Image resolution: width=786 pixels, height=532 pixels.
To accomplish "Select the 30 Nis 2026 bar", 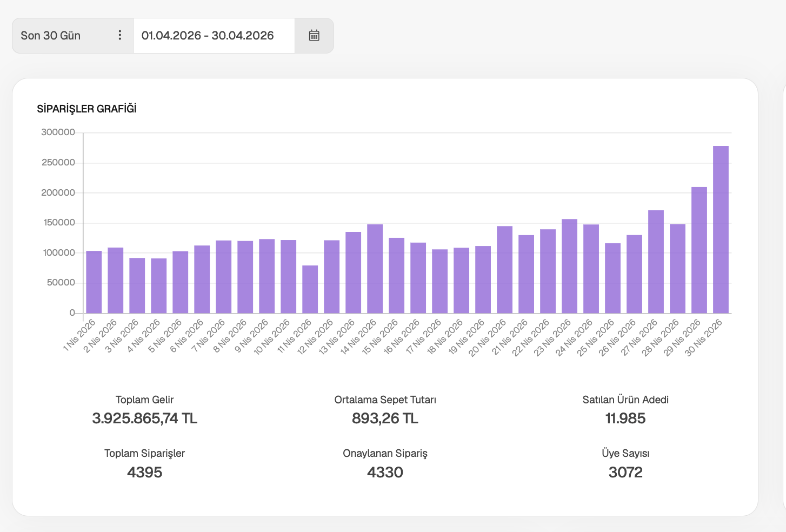I will (x=721, y=230).
